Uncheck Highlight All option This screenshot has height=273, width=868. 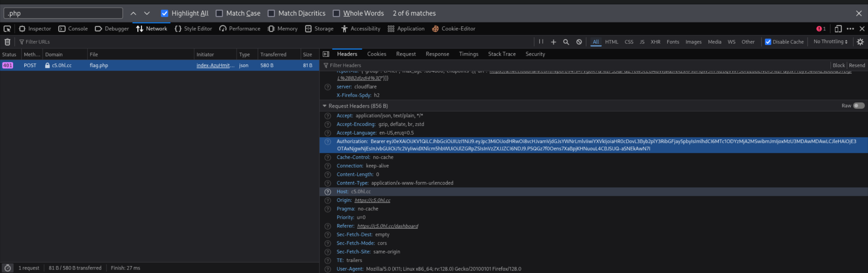point(164,13)
